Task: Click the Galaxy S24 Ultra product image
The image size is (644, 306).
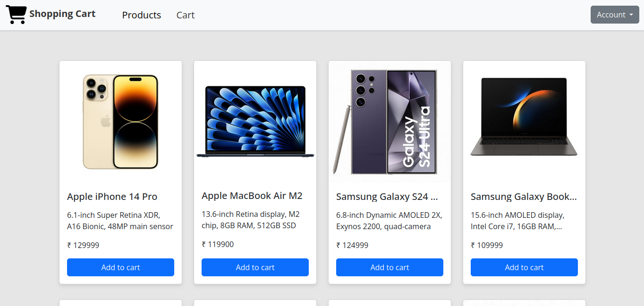Action: click(390, 122)
